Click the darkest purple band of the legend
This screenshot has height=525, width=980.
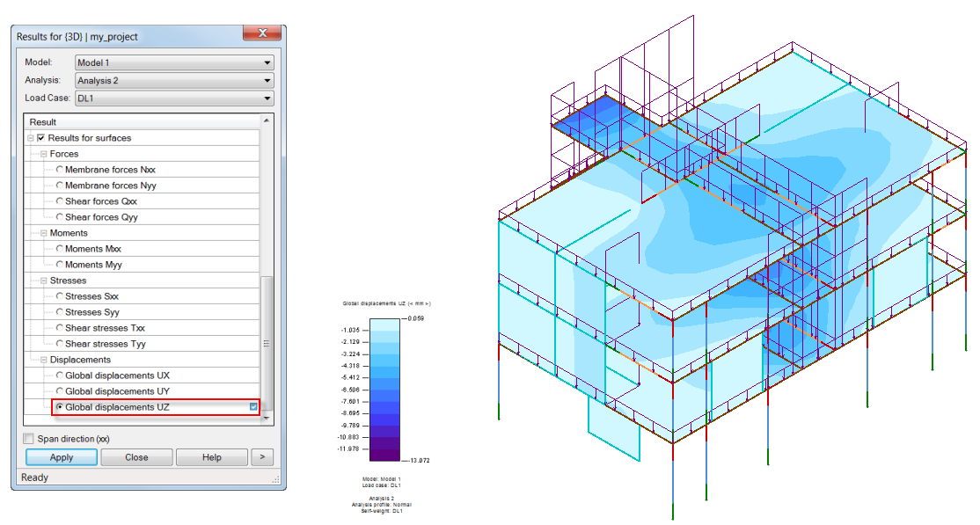pos(384,455)
